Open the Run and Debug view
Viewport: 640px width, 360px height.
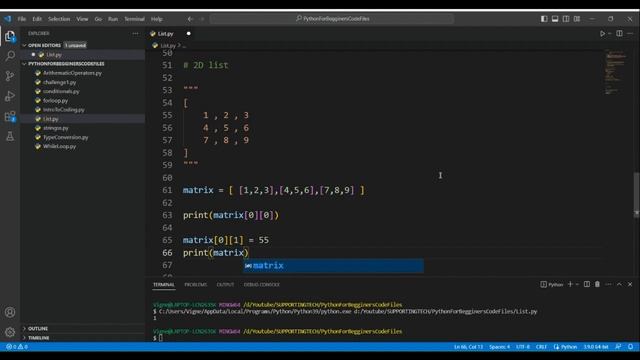[x=10, y=96]
